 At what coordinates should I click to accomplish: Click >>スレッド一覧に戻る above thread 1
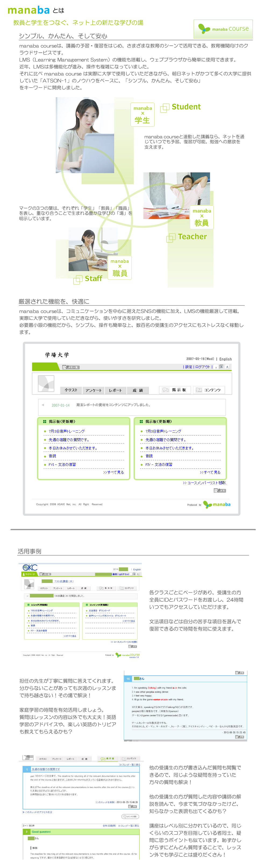[129, 765]
